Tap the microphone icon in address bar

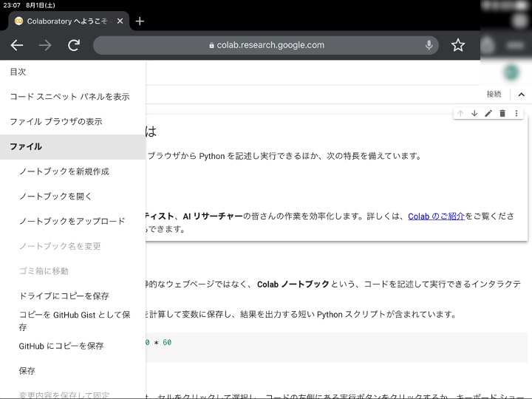[429, 45]
